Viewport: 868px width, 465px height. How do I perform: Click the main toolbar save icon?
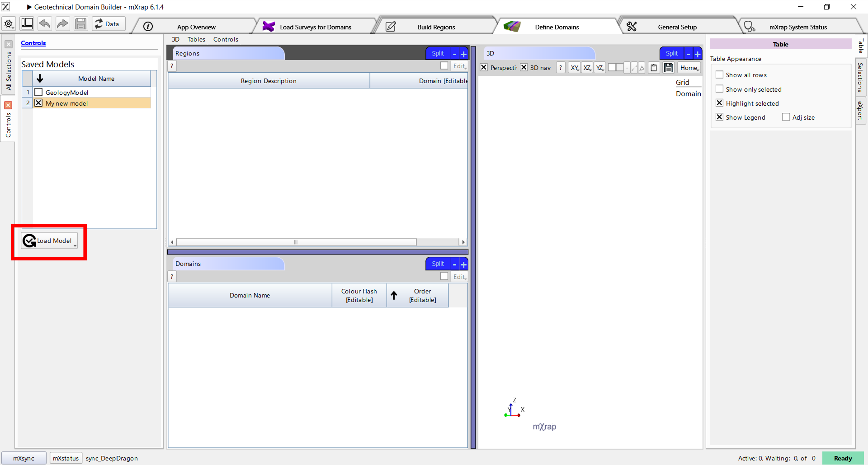(x=80, y=24)
